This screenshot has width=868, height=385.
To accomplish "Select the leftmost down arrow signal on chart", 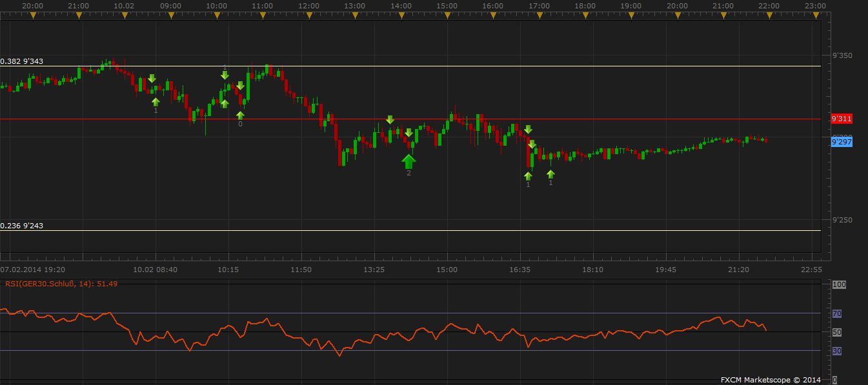I will pyautogui.click(x=152, y=79).
